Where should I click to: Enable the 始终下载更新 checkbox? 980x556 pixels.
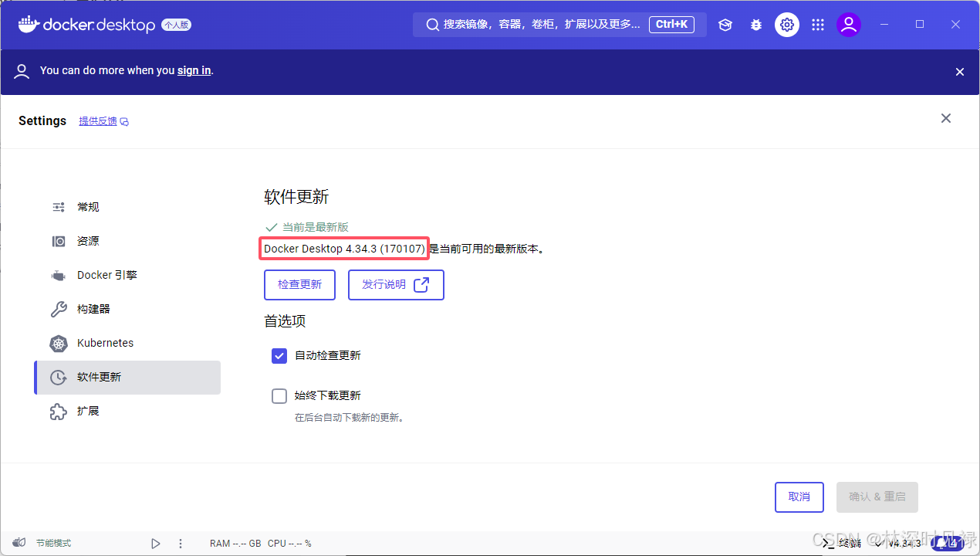pyautogui.click(x=279, y=396)
